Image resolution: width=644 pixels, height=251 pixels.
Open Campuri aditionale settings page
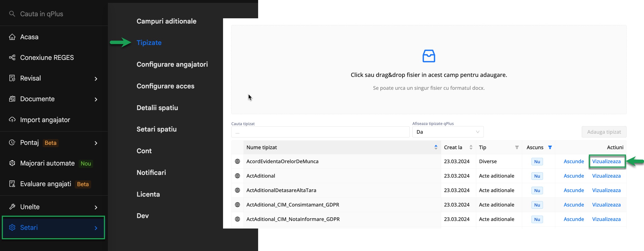pos(166,21)
